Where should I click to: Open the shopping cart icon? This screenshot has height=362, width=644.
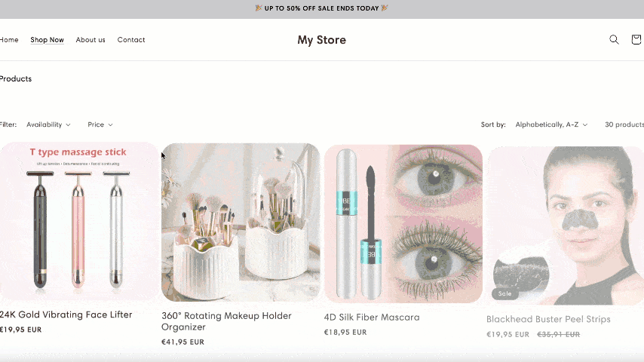click(636, 39)
